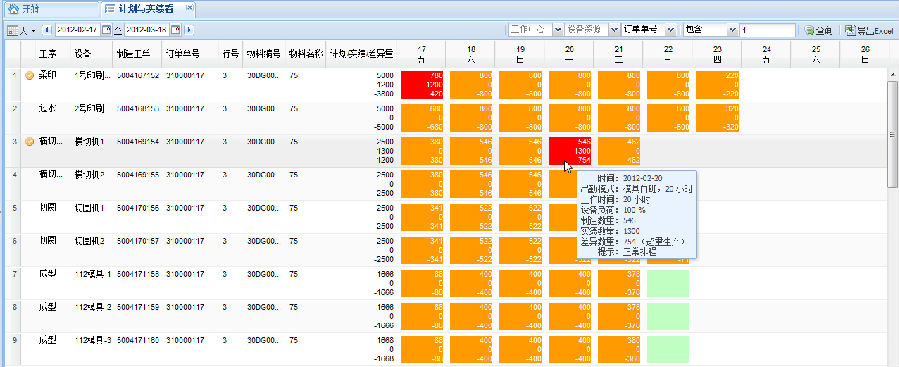Click orange cell for row 7 on day 21
This screenshot has width=899, height=367.
[x=619, y=283]
